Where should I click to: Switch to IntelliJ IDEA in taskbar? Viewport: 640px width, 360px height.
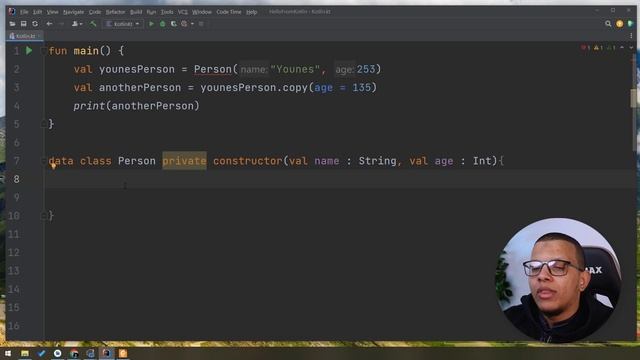107,353
